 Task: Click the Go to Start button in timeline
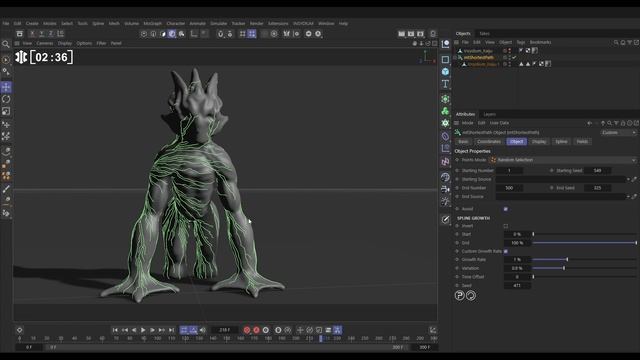(115, 330)
